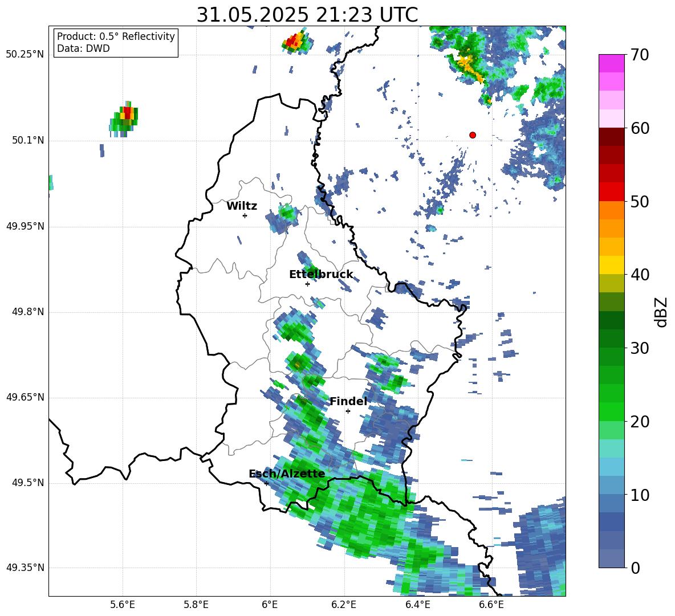The height and width of the screenshot is (616, 675).
Task: Click the Esch/Alzette station cross marker
Action: coord(266,483)
